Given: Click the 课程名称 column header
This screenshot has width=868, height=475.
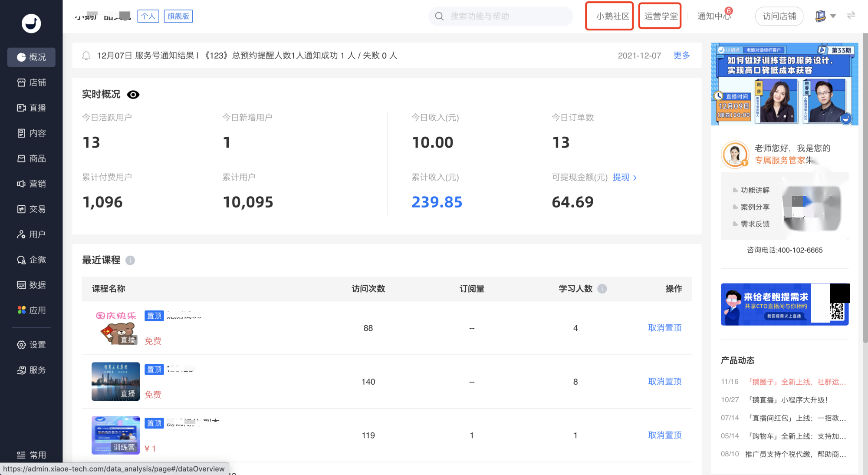Looking at the screenshot, I should [x=108, y=289].
